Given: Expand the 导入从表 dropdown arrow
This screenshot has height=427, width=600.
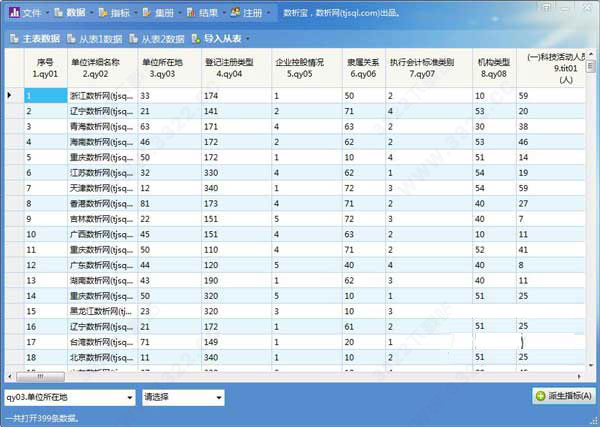Looking at the screenshot, I should [x=246, y=39].
